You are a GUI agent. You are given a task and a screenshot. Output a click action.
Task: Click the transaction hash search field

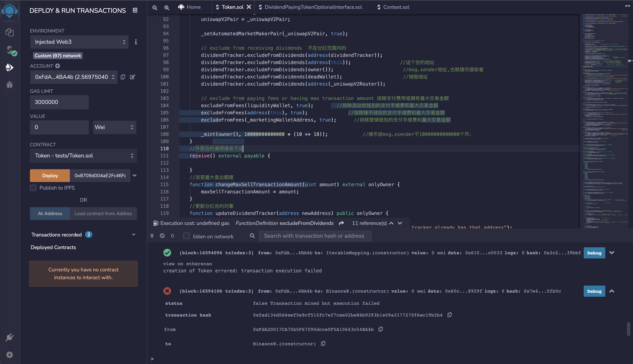click(315, 236)
